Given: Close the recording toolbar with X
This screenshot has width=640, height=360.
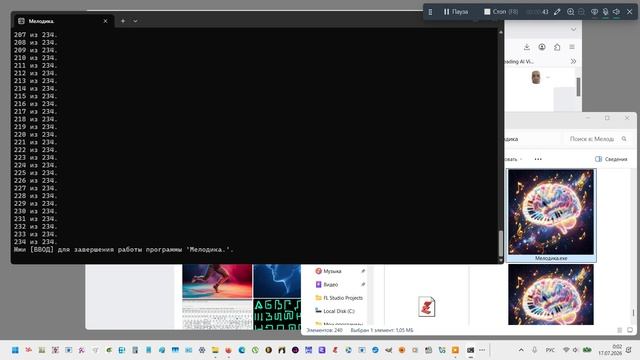Looking at the screenshot, I should pyautogui.click(x=629, y=12).
